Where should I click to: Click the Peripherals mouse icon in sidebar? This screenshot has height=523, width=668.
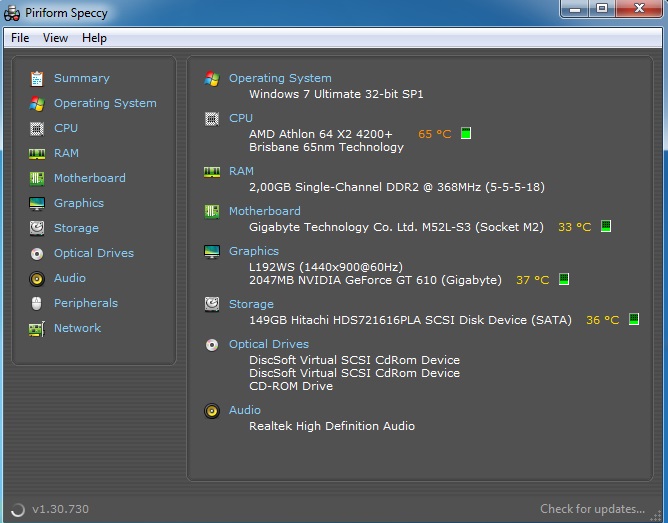click(37, 303)
